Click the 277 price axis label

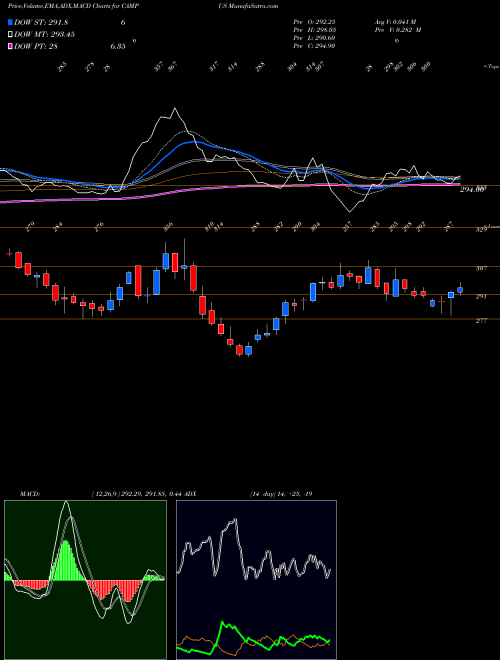[x=481, y=321]
